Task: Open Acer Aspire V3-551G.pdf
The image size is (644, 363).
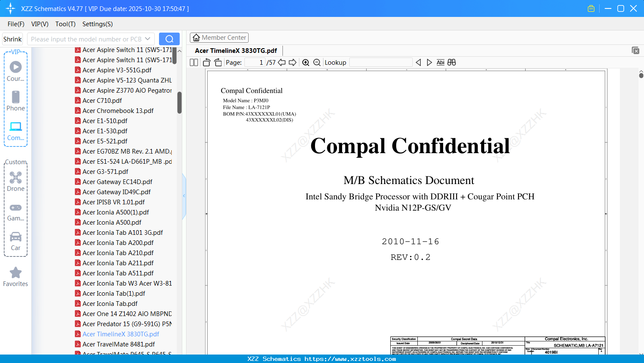Action: pos(117,70)
